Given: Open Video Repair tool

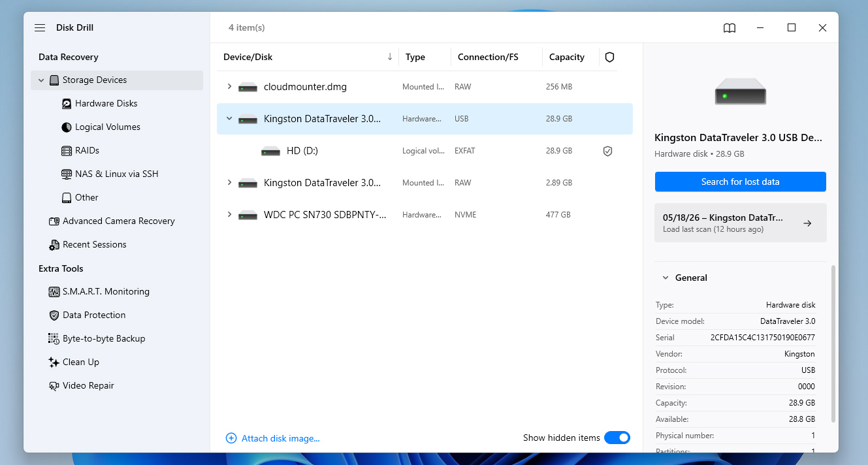Looking at the screenshot, I should tap(88, 385).
